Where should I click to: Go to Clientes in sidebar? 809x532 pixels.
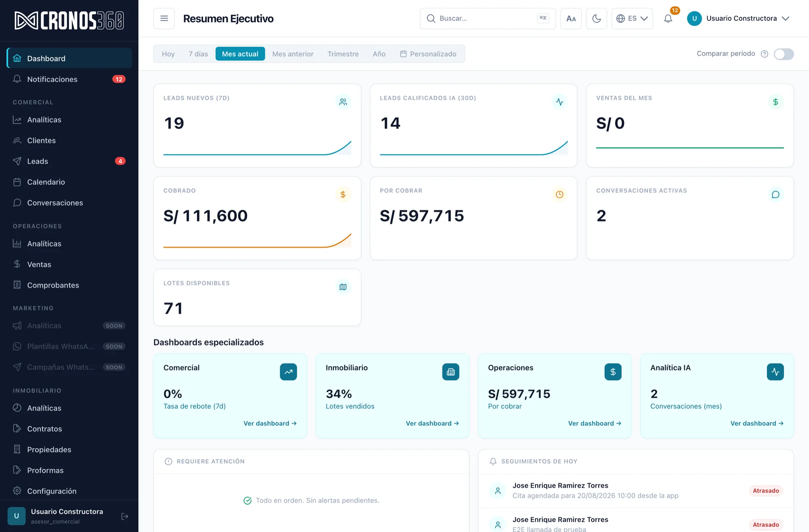tap(69, 140)
